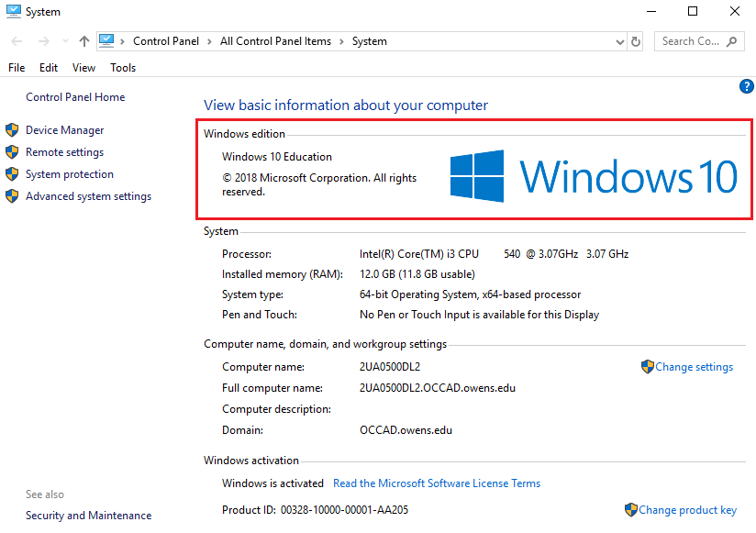Click the shield icon beside Remote settings
756x533 pixels.
(12, 151)
